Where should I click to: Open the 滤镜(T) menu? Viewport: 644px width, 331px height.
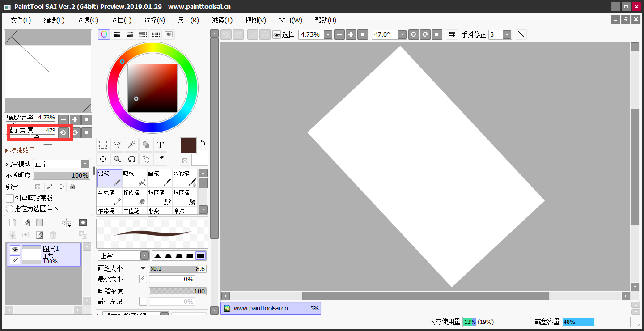[x=222, y=20]
